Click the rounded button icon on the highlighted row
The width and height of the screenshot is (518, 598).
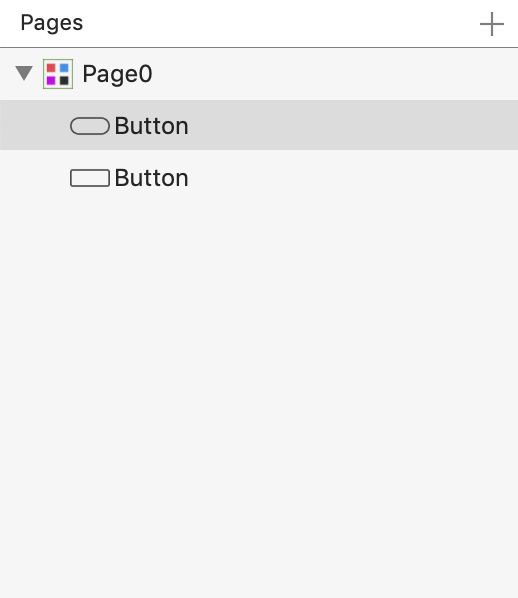90,126
